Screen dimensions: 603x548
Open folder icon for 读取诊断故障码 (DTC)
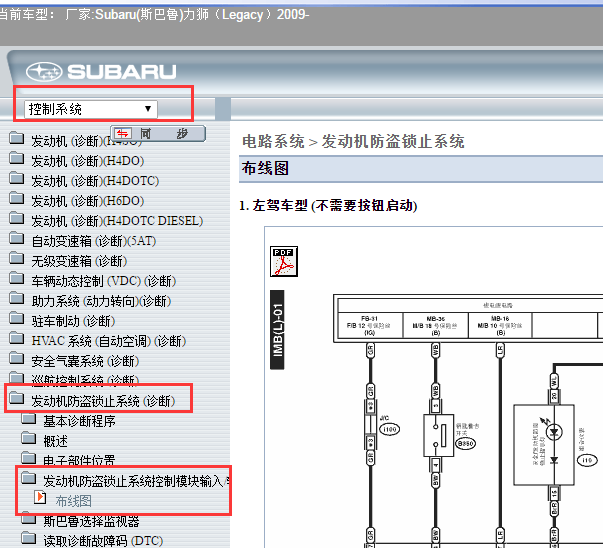[x=29, y=538]
